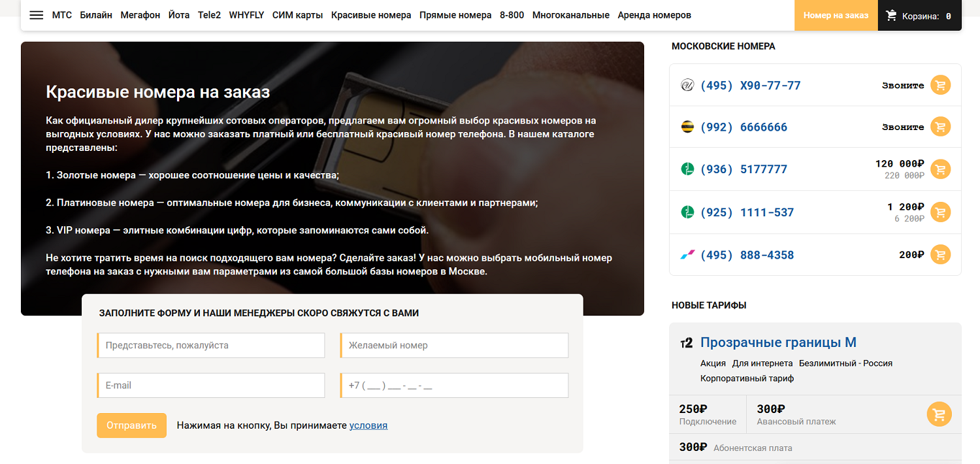Open number (495) X90-77-77
This screenshot has width=980, height=464.
750,85
